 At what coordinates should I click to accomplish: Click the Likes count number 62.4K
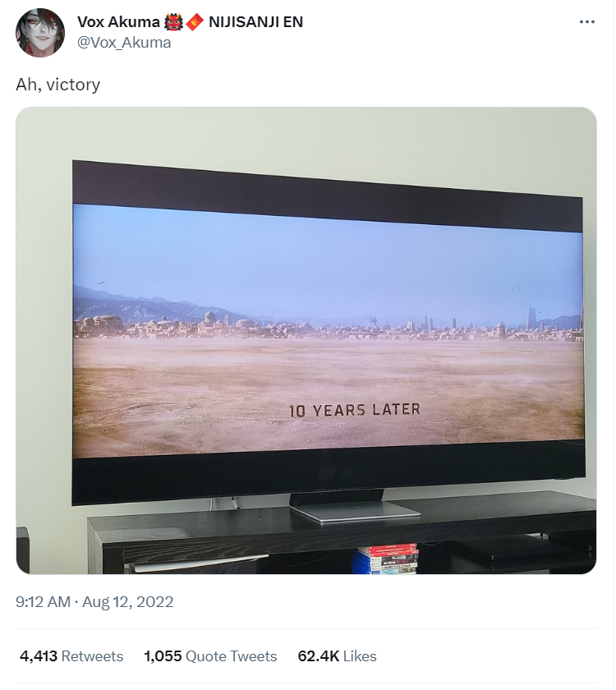[x=319, y=656]
